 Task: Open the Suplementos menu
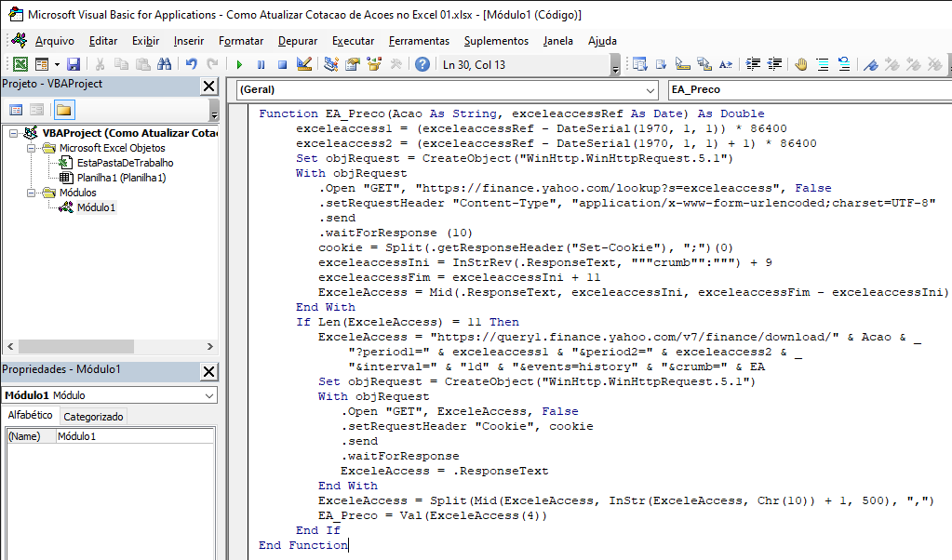pos(496,41)
